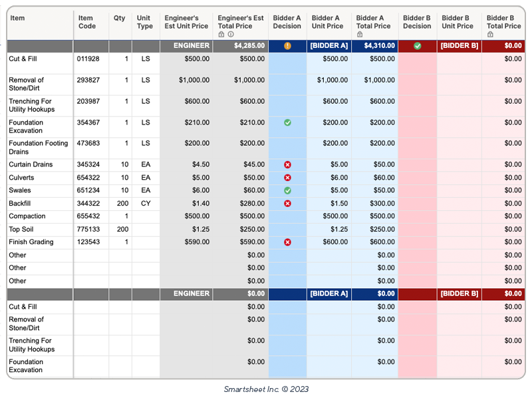The width and height of the screenshot is (532, 400).
Task: Click the first [BIDDER A] label cell
Action: click(x=329, y=46)
